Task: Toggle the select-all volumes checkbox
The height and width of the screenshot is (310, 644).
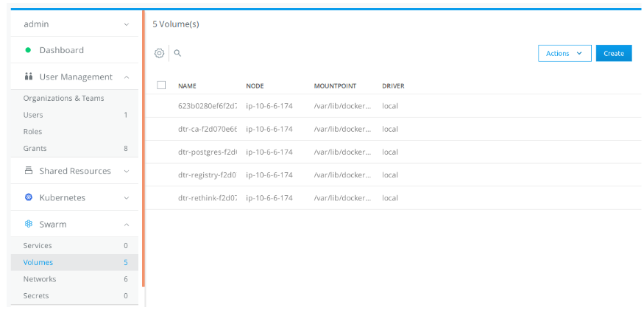Action: 161,85
